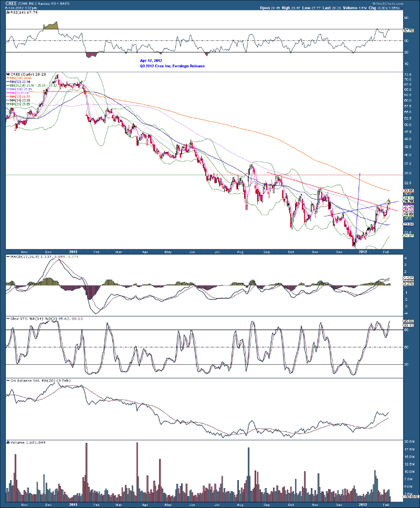
Task: Click the Volume 1.6M header value
Action: tap(354, 8)
